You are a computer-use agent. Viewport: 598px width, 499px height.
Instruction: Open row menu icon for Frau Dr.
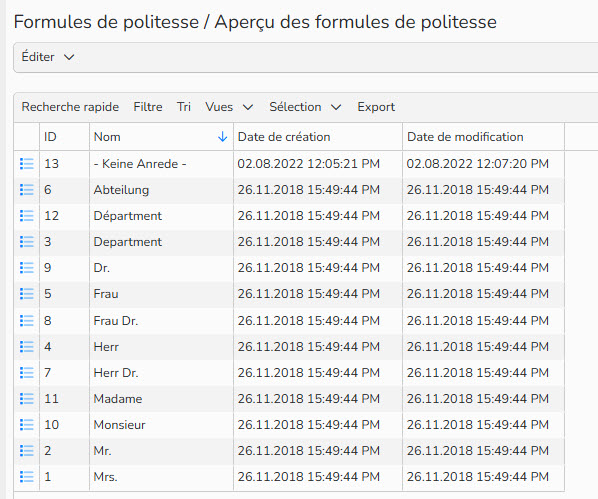tap(27, 320)
